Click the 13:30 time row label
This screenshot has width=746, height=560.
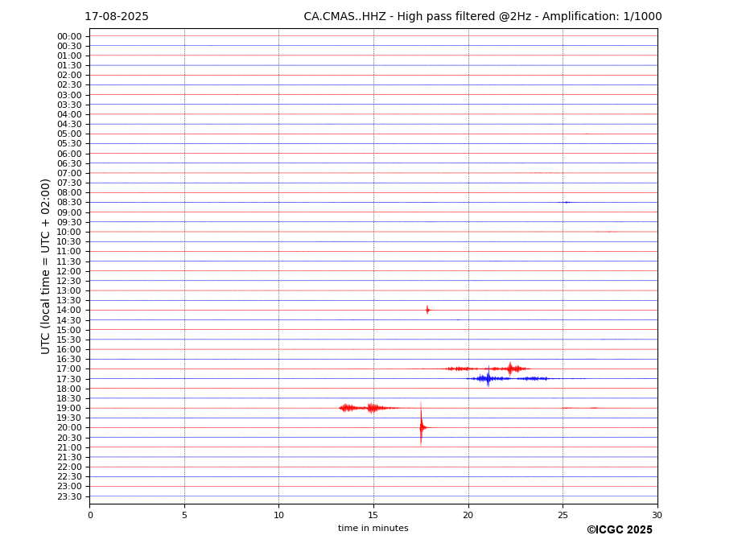pos(69,301)
